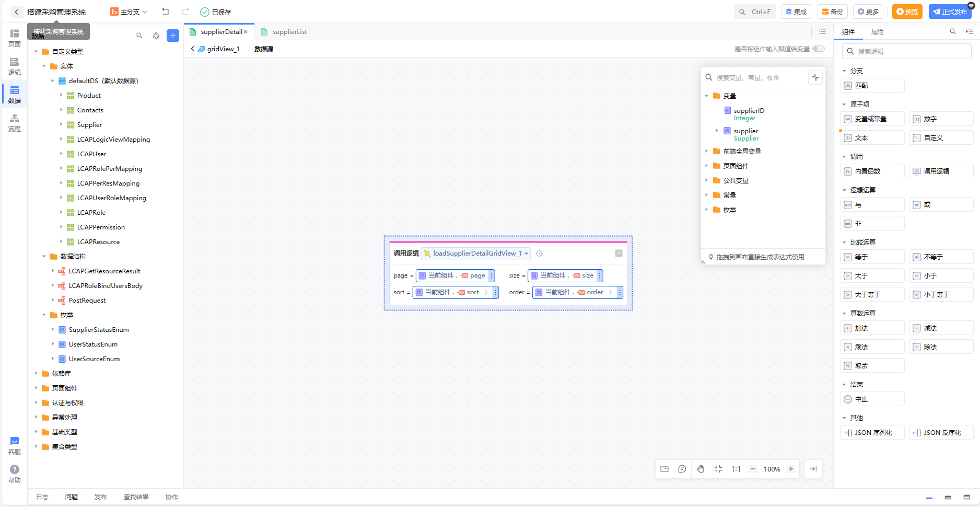This screenshot has height=507, width=980.
Task: Switch to 逻辑 in left sidebar
Action: coord(15,66)
